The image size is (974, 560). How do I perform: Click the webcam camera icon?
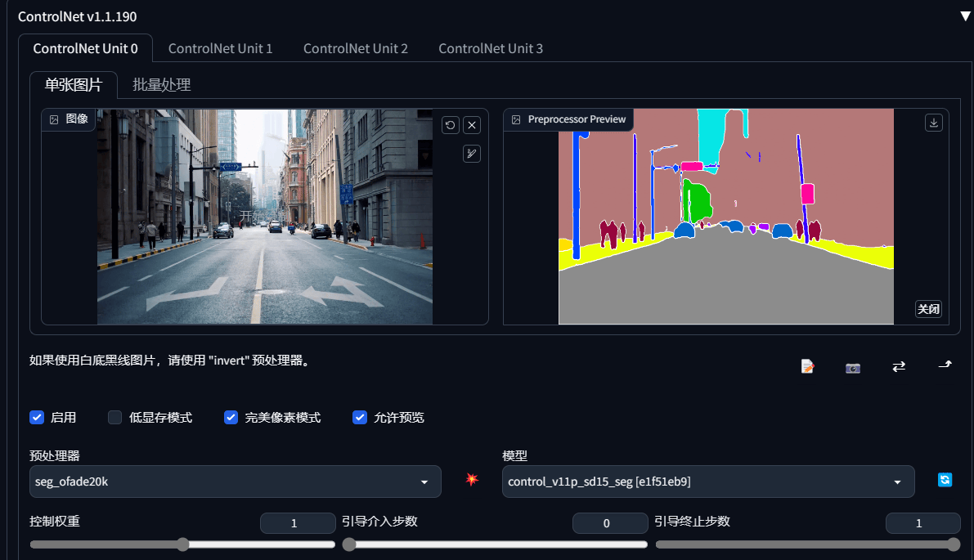pos(853,368)
